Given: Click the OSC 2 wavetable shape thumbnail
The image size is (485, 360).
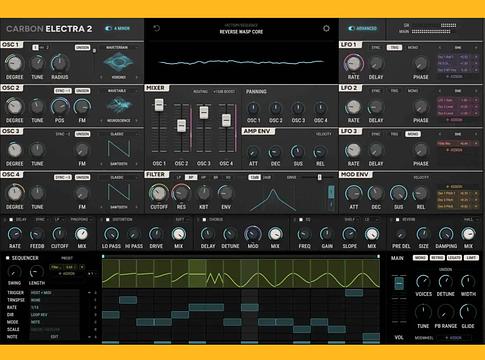Looking at the screenshot, I should 119,105.
